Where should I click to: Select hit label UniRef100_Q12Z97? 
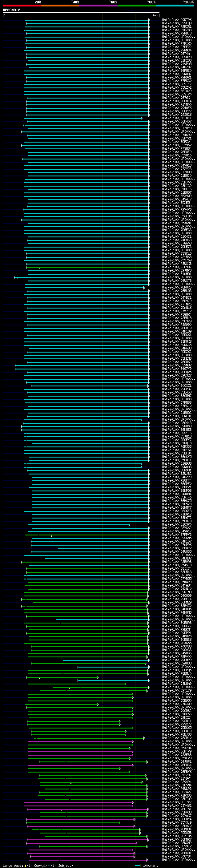click(x=177, y=775)
